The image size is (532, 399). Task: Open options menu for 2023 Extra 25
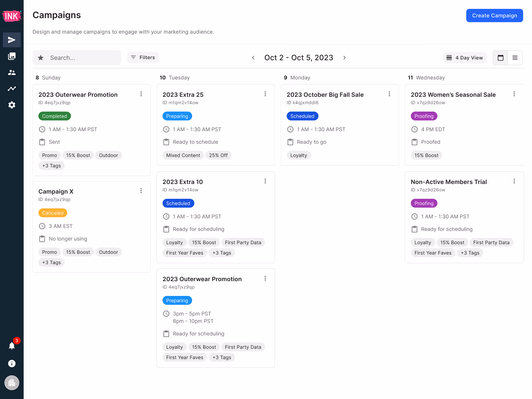coord(265,94)
